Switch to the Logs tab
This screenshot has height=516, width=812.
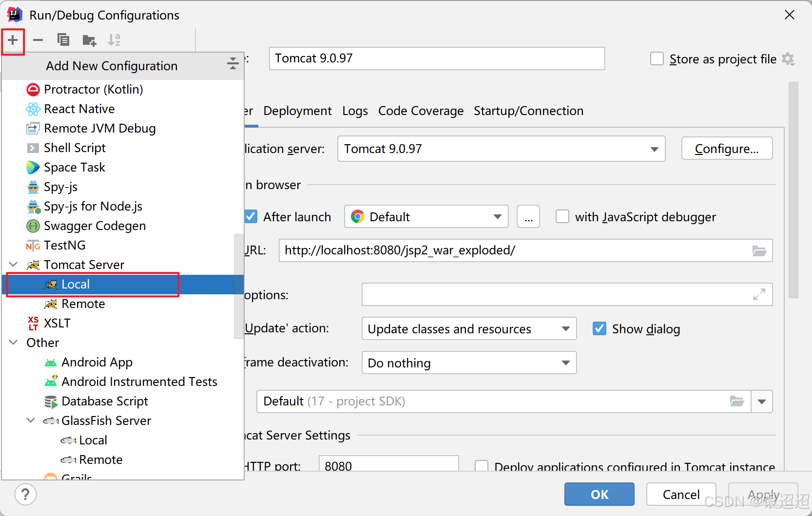(355, 111)
